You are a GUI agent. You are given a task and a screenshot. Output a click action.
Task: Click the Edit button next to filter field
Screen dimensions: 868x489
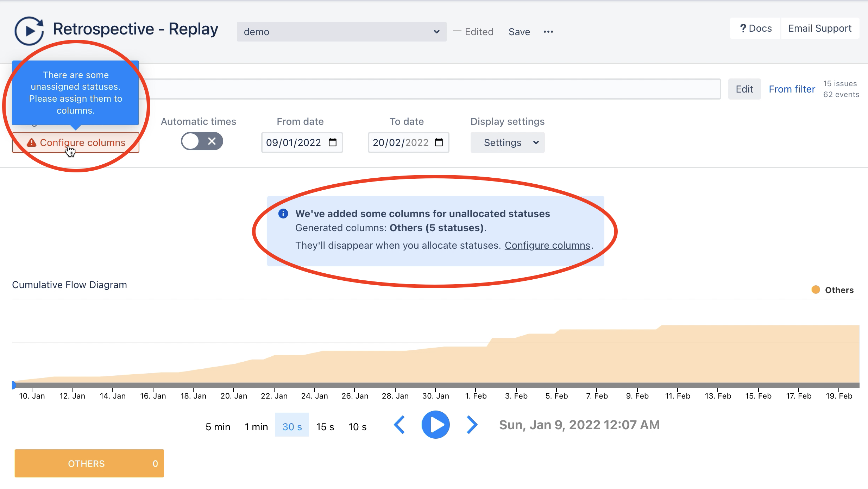pyautogui.click(x=744, y=89)
